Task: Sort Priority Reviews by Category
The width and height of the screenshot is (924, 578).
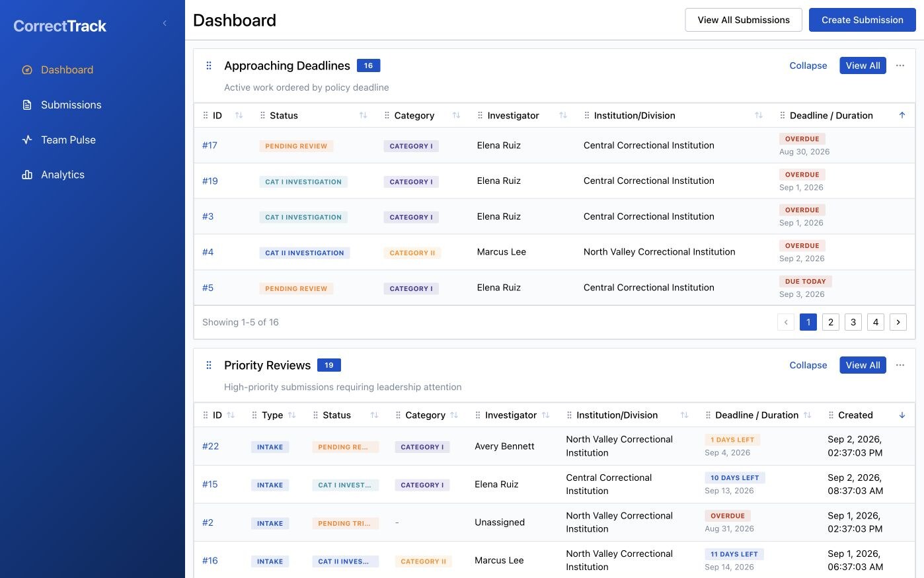Action: 454,415
